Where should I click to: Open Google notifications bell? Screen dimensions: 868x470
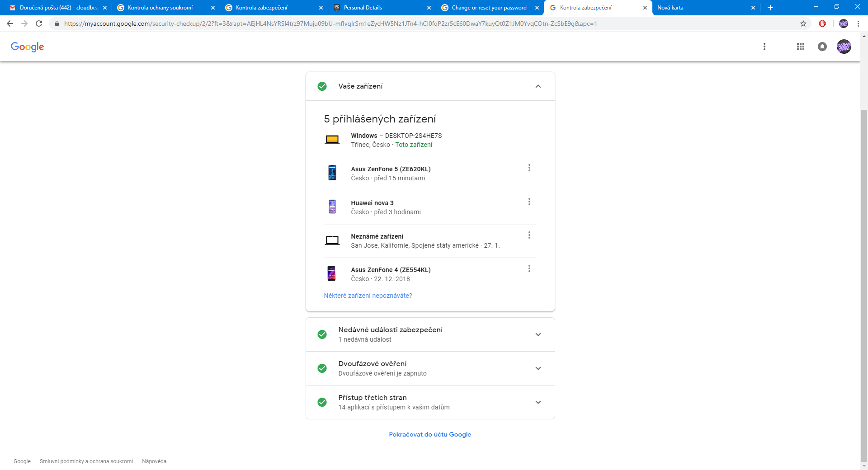822,47
